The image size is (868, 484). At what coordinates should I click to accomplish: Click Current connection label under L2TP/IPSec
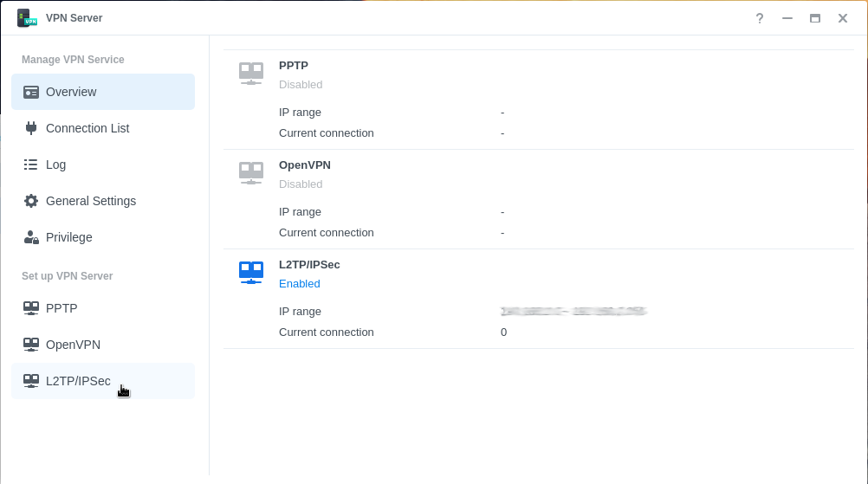tap(326, 332)
